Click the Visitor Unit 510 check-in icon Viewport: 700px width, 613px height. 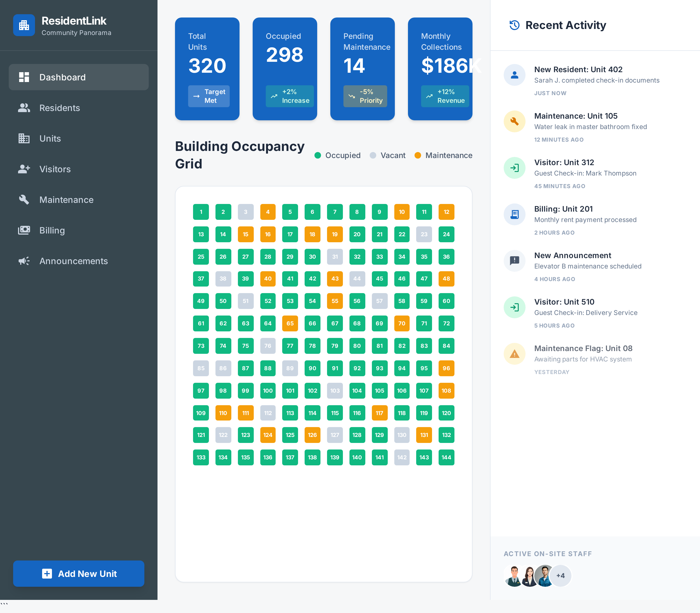click(x=514, y=307)
